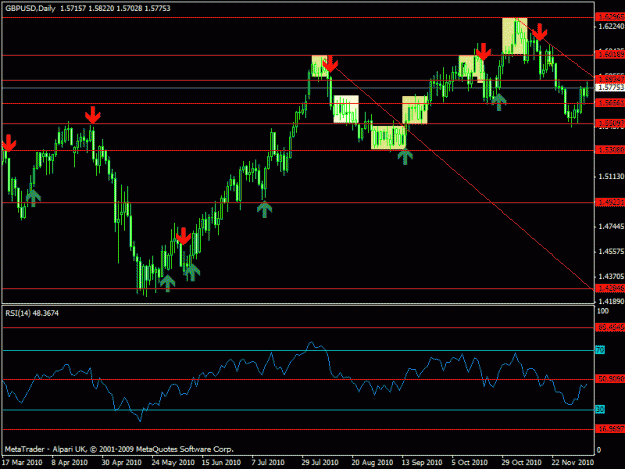625x469 pixels.
Task: Click the 20 Aug 2010 date label
Action: point(372,462)
